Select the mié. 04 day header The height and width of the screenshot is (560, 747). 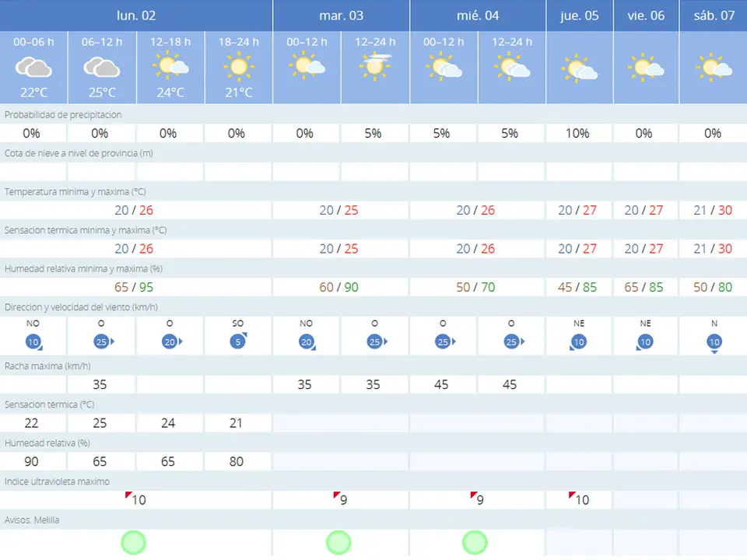coord(478,16)
